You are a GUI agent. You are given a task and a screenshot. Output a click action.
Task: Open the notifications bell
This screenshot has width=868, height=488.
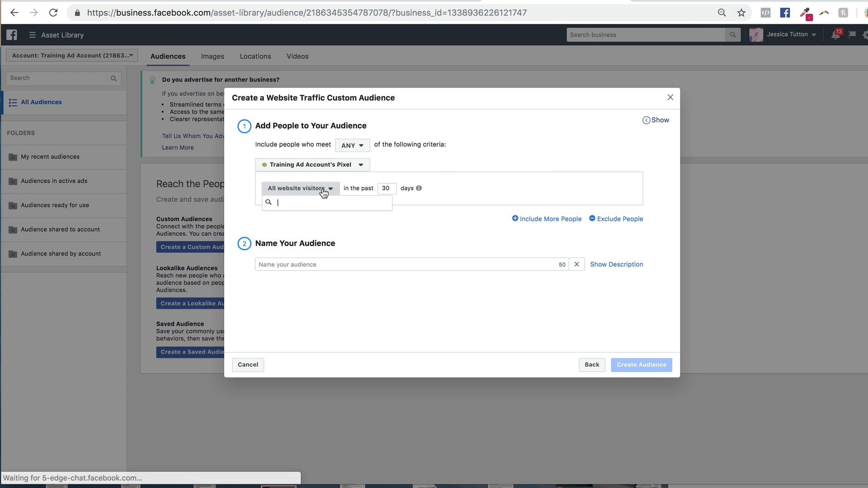coord(835,35)
